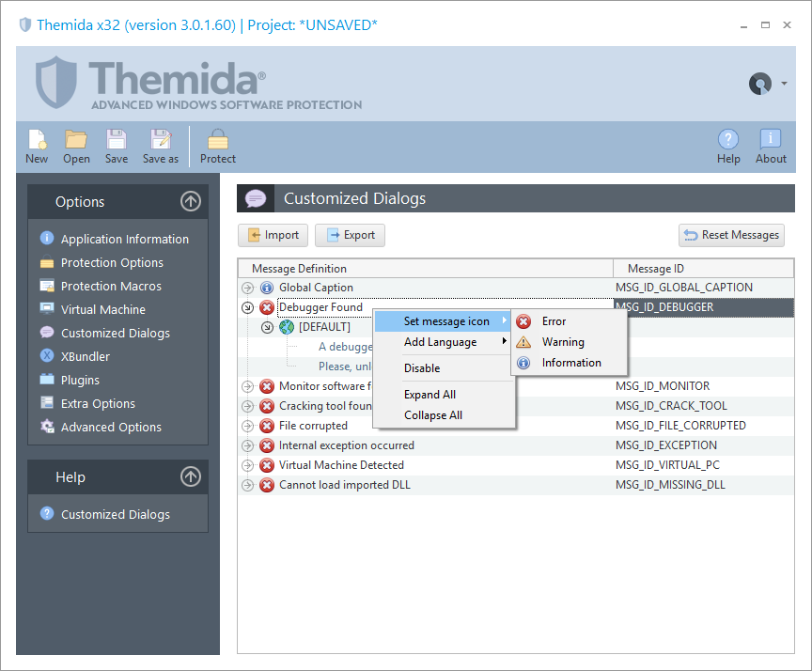
Task: Click the Message ID column header
Action: click(656, 269)
